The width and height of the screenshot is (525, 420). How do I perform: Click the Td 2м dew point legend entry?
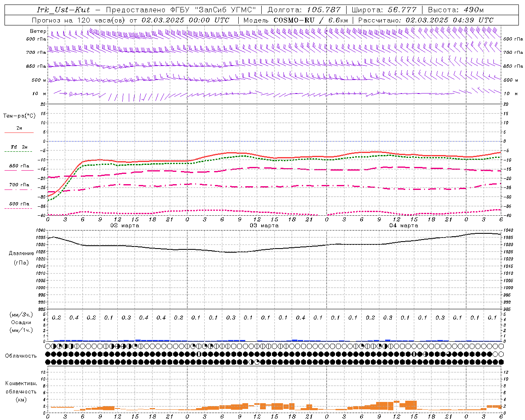[19, 147]
